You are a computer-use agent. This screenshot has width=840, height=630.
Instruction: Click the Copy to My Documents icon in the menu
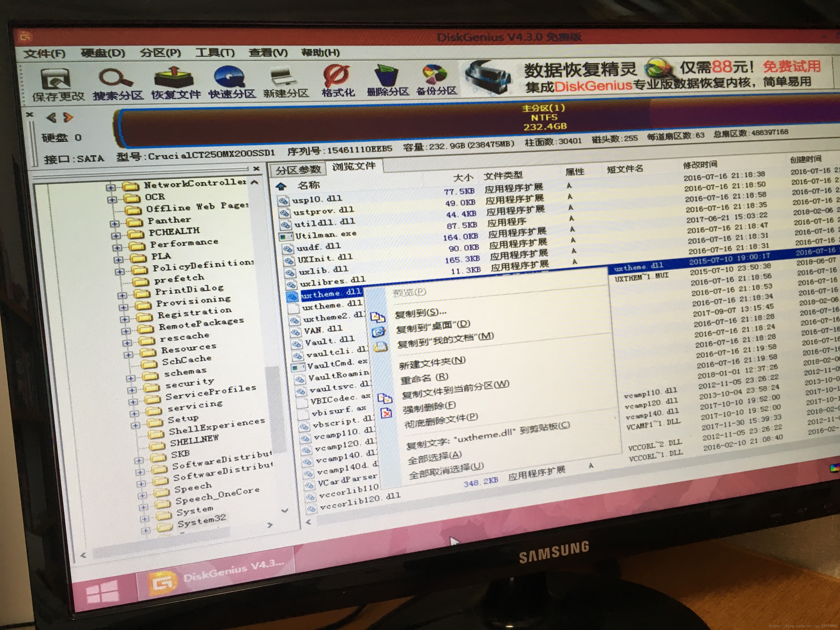380,347
